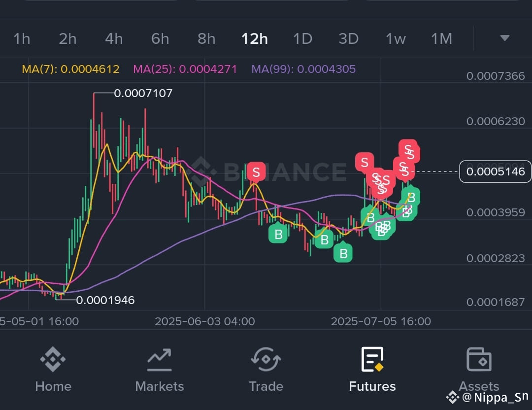Tap the lone Sell marker near BINANCE watermark
Image resolution: width=532 pixels, height=410 pixels.
tap(256, 172)
